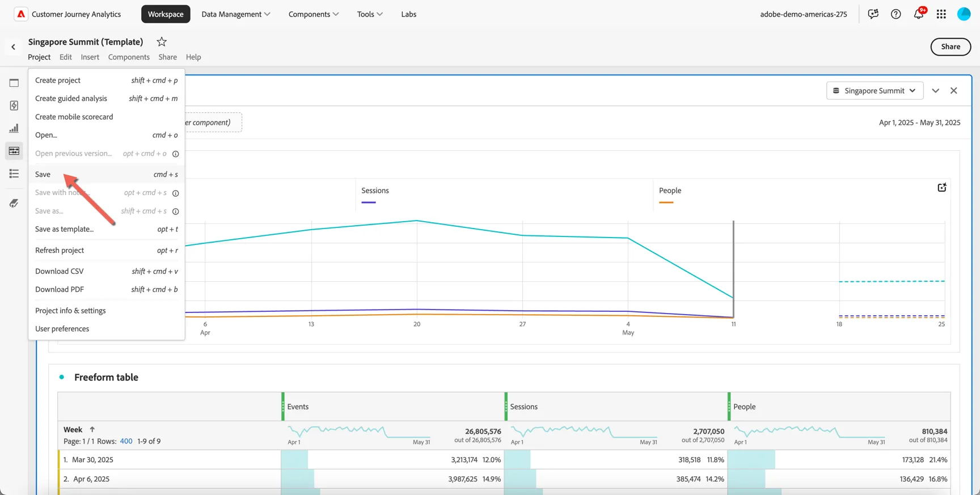Viewport: 980px width, 495px height.
Task: Open the help question mark icon
Action: coord(896,14)
